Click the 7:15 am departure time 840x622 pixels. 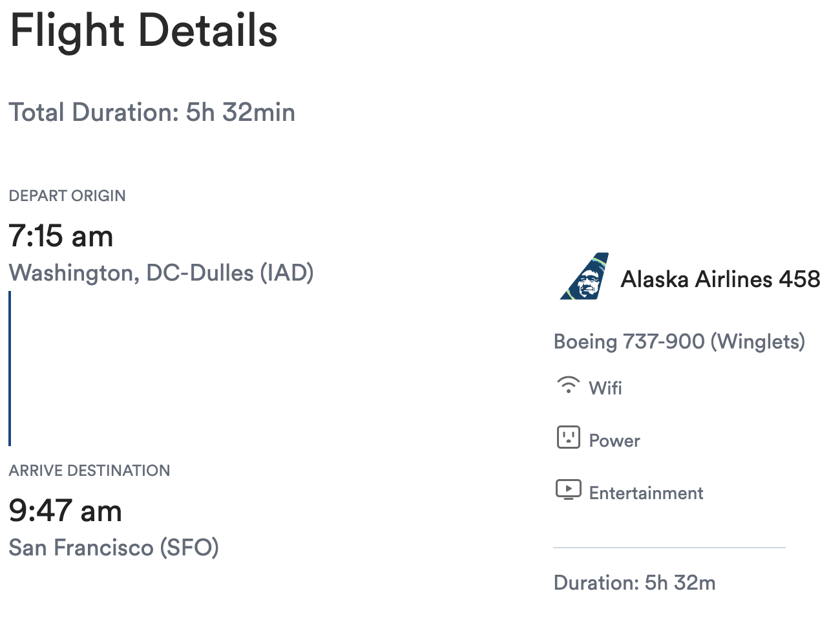coord(61,236)
